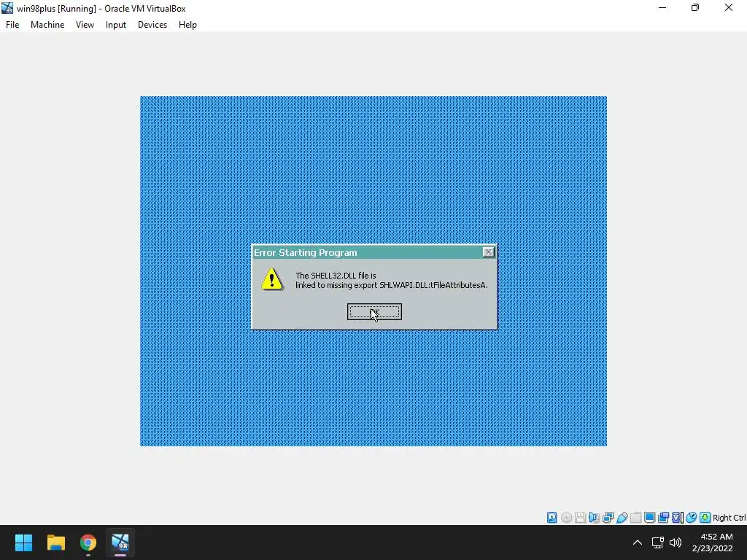Click the optical drive status icon
747x560 pixels.
(566, 518)
